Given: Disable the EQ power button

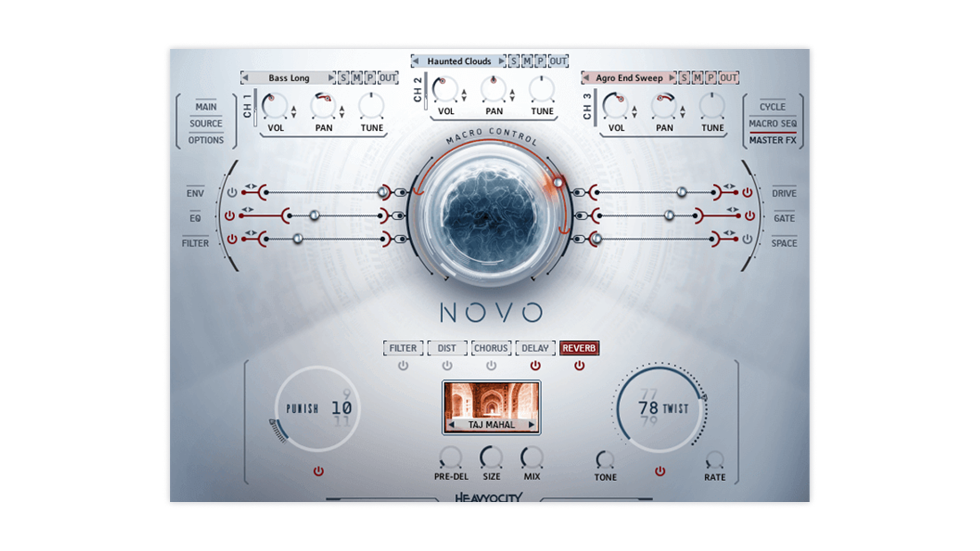Looking at the screenshot, I should [230, 216].
